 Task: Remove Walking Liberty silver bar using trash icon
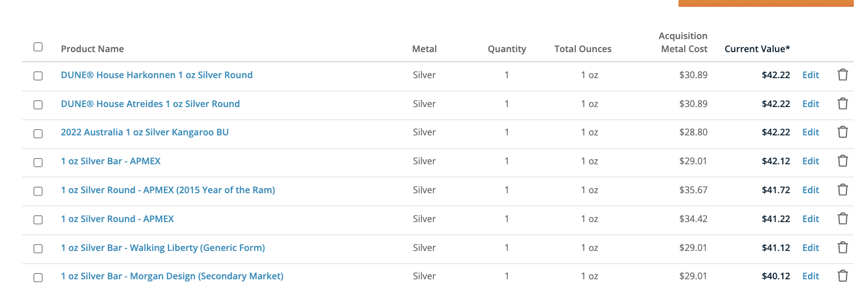pos(842,248)
